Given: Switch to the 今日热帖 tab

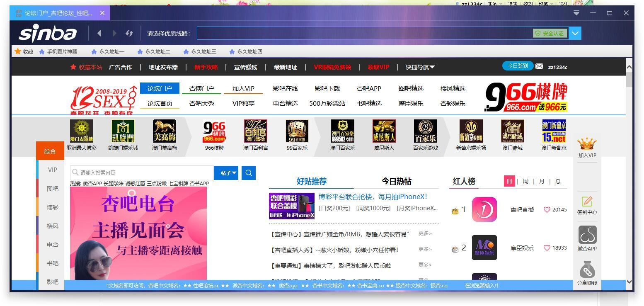Looking at the screenshot, I should (397, 181).
